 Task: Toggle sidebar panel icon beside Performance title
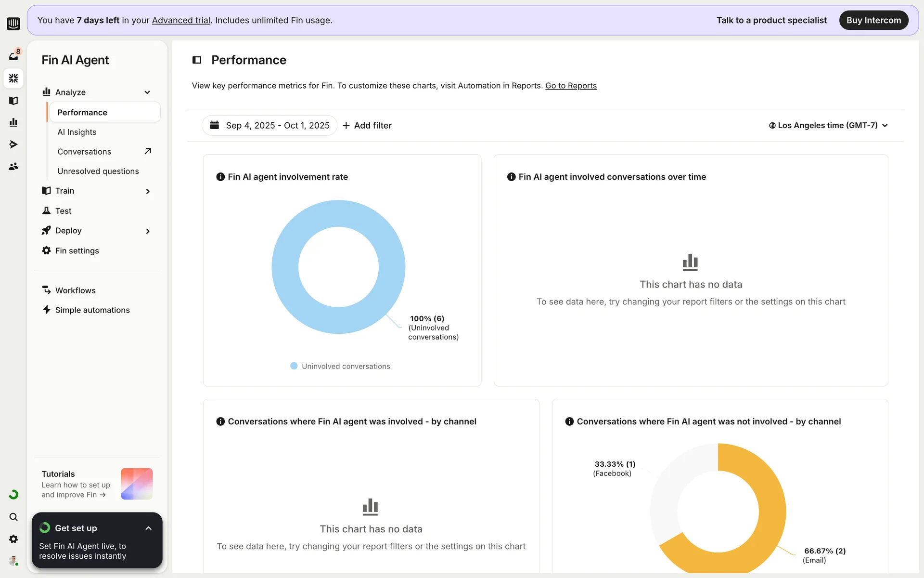(x=197, y=60)
